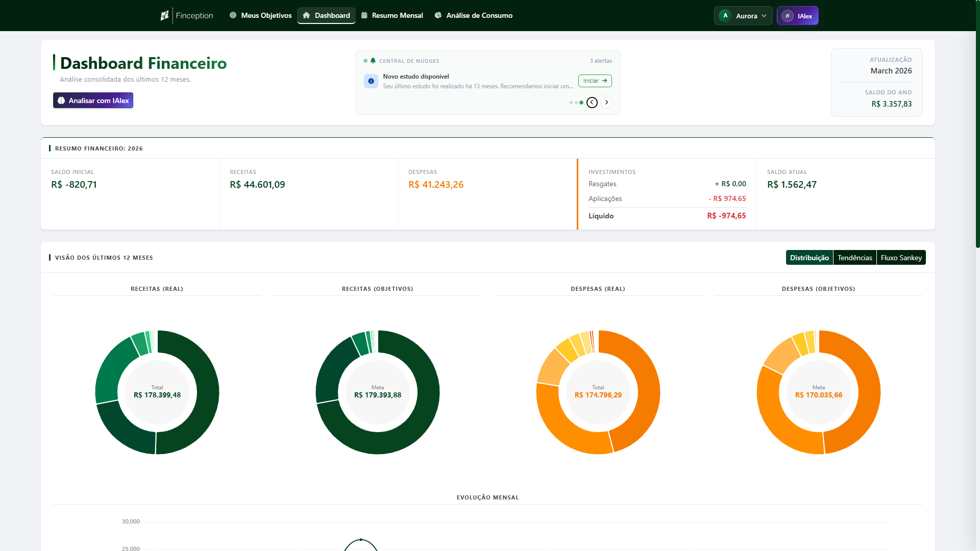Click the Despesas (Objetivos) chart heading
Image resolution: width=980 pixels, height=551 pixels.
[818, 289]
